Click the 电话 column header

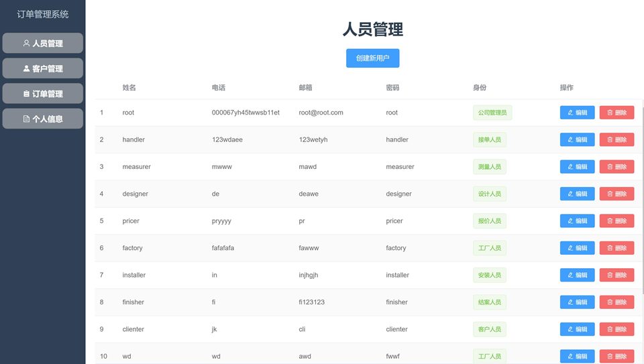219,87
